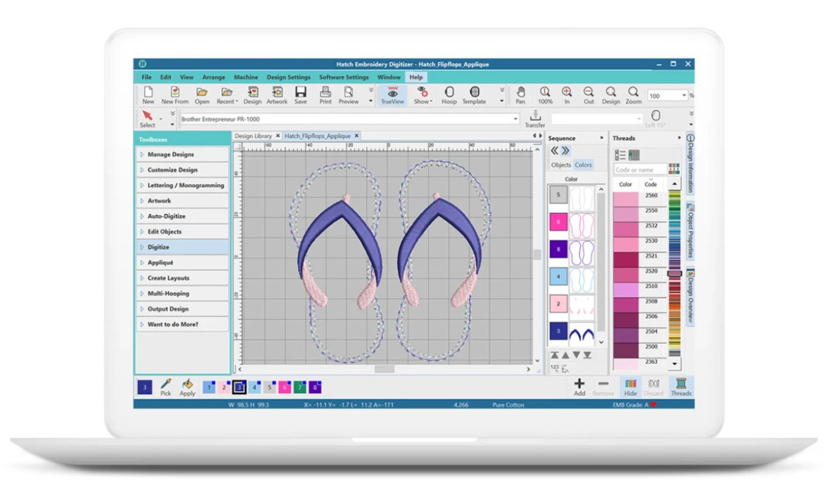The height and width of the screenshot is (504, 834).
Task: Expand the Output Design toolbox
Action: pyautogui.click(x=182, y=309)
